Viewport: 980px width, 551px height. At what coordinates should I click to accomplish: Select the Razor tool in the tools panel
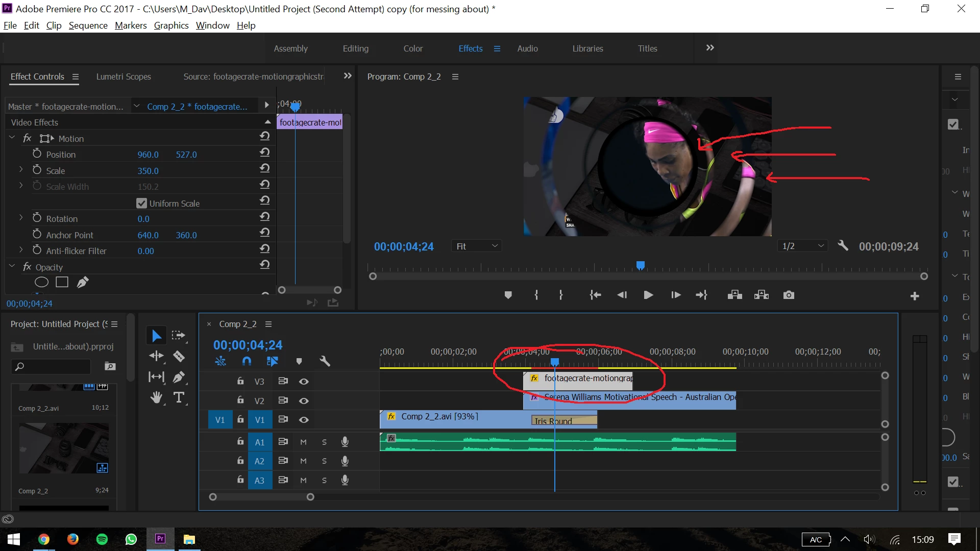click(x=179, y=356)
